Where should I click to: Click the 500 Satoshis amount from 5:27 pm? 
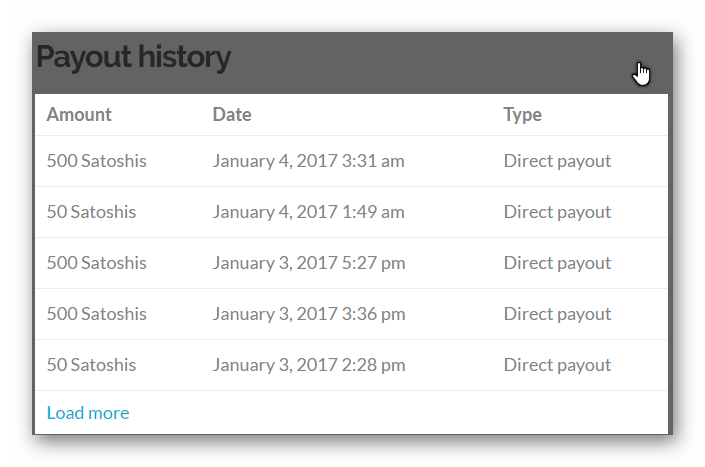(96, 263)
